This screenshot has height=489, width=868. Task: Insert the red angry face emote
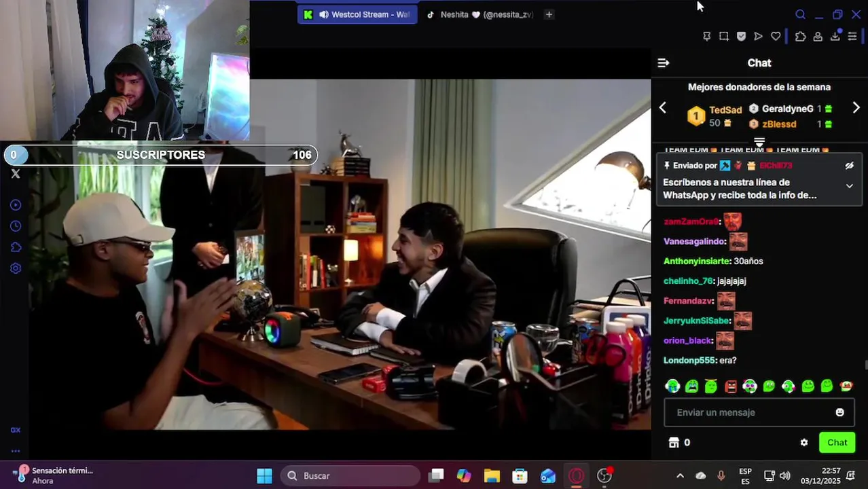(x=731, y=386)
